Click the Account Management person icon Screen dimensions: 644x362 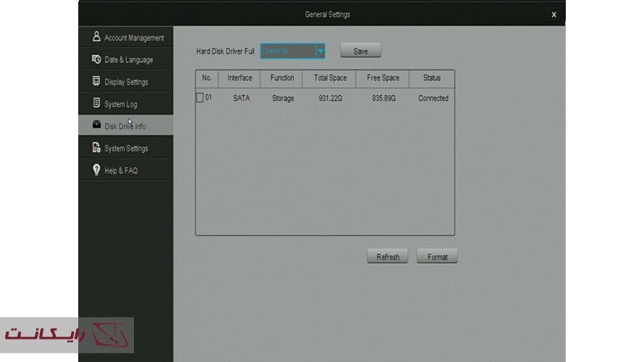tap(96, 37)
